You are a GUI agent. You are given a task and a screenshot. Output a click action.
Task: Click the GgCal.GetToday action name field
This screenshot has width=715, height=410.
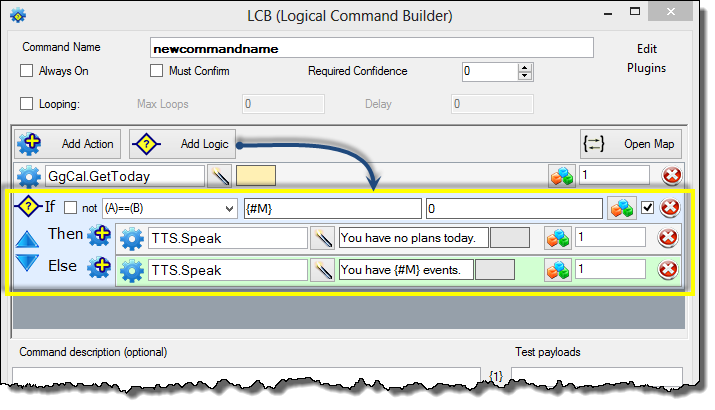[125, 176]
